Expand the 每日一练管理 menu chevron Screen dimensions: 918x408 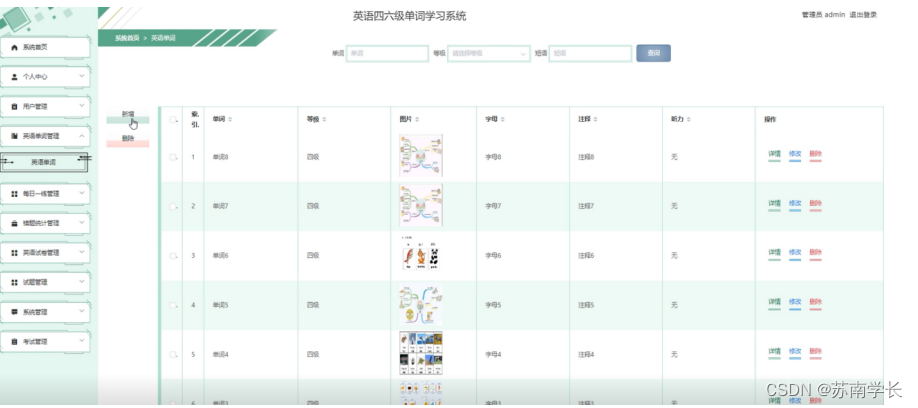coord(81,193)
